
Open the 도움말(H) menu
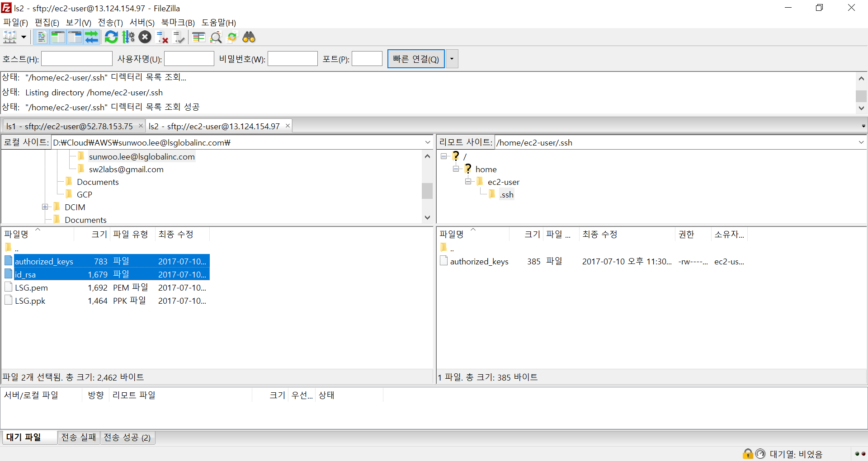pos(219,23)
